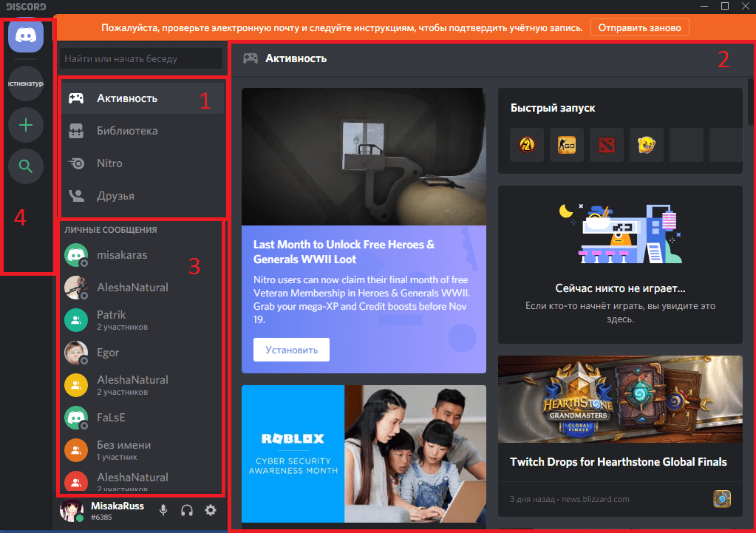This screenshot has height=533, width=756.
Task: Go to Друзья section
Action: click(x=115, y=196)
